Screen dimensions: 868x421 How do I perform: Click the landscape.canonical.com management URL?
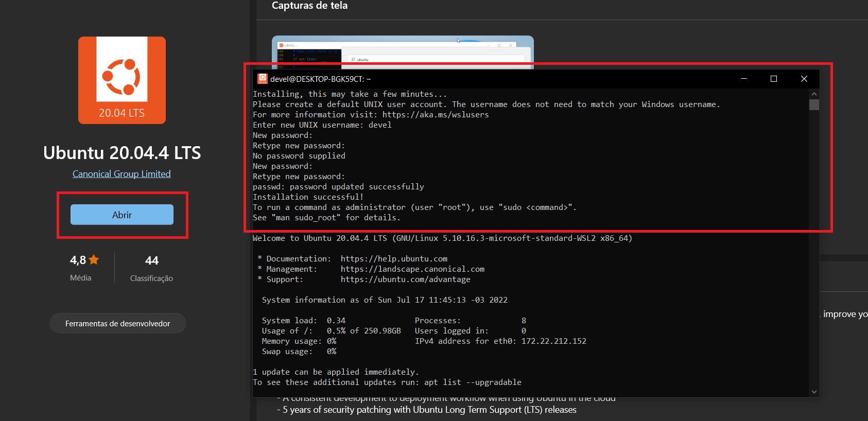pyautogui.click(x=412, y=269)
